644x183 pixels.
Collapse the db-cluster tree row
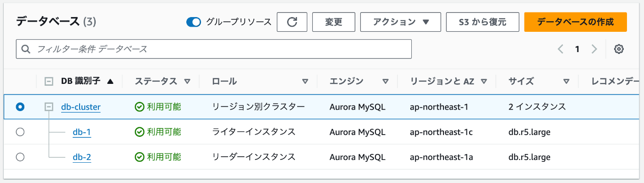[x=48, y=107]
